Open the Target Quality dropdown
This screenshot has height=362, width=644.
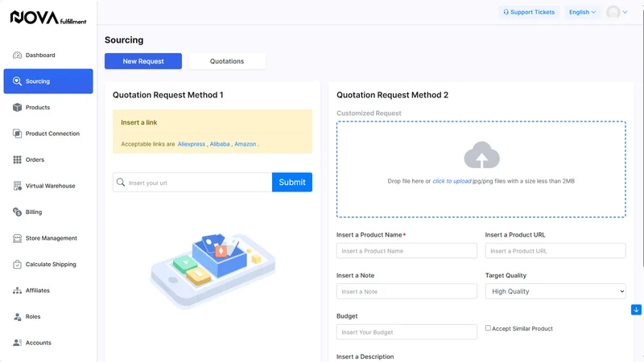point(555,291)
